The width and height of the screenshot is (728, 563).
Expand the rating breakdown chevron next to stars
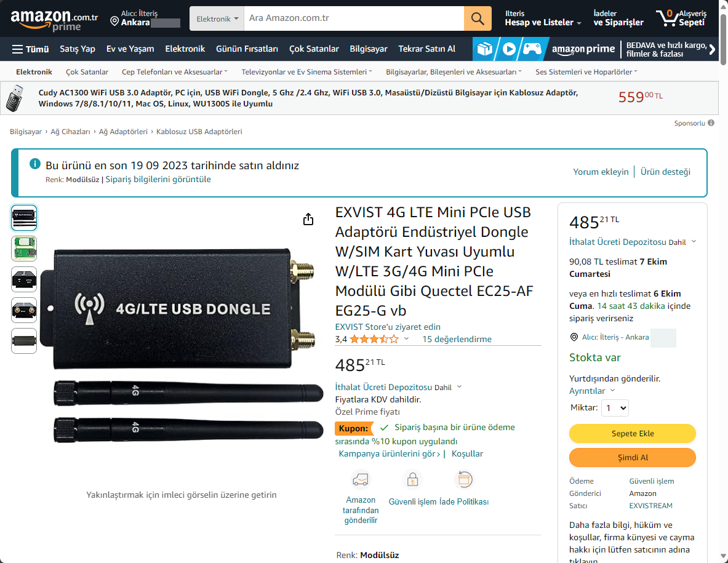(x=406, y=339)
